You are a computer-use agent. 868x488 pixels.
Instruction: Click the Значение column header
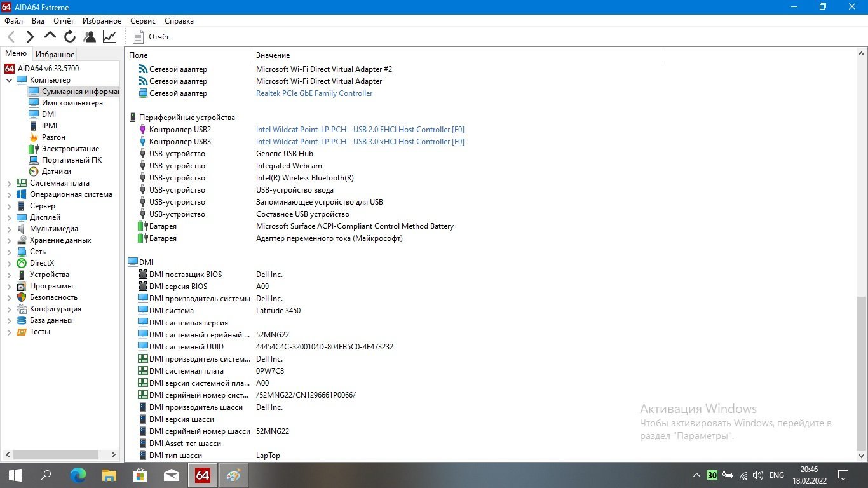pyautogui.click(x=273, y=55)
